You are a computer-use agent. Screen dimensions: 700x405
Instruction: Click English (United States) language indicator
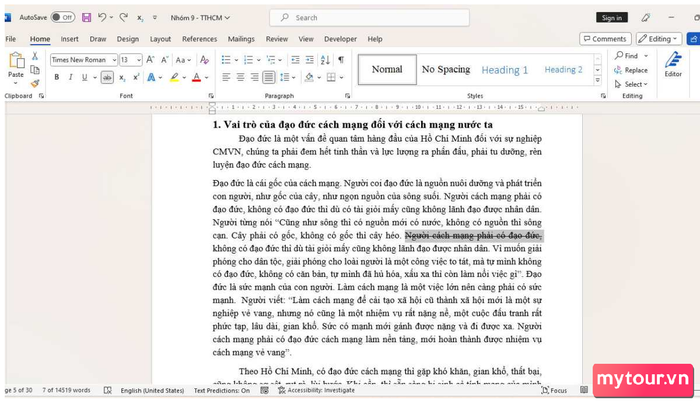point(152,390)
